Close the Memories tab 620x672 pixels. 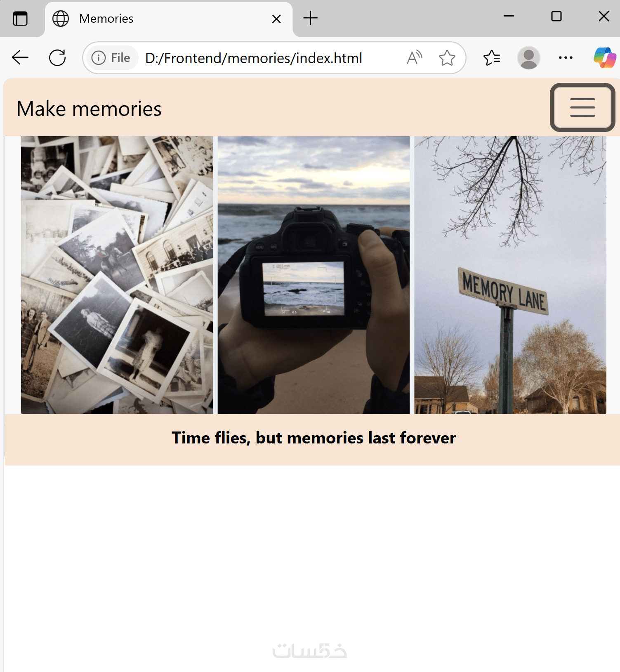[x=276, y=19]
